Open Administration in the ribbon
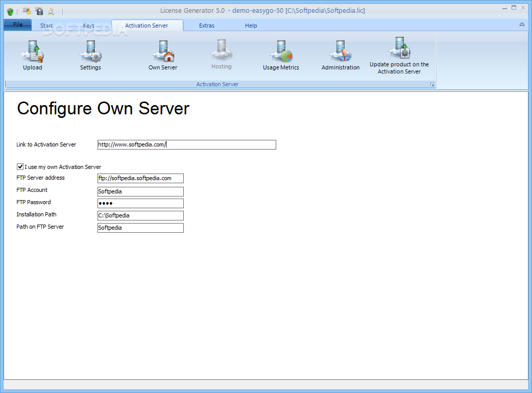The image size is (532, 393). (x=341, y=55)
